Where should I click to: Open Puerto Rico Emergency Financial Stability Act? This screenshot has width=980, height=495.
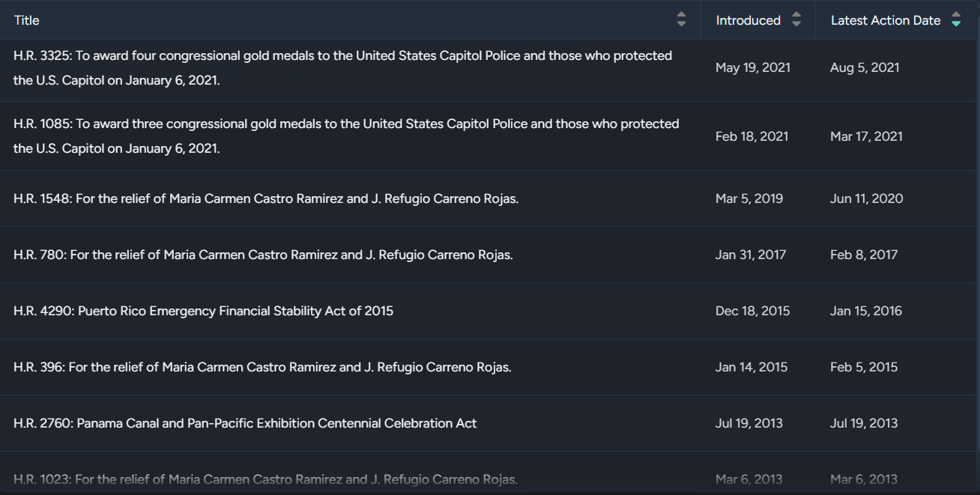click(203, 311)
